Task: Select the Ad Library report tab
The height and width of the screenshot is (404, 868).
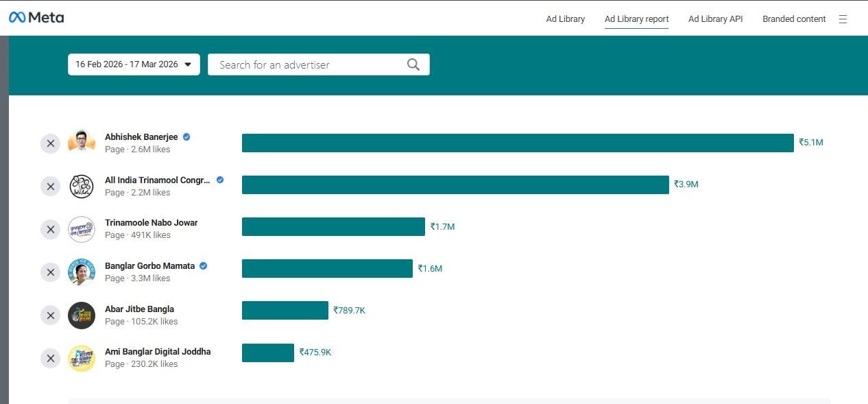Action: [636, 19]
